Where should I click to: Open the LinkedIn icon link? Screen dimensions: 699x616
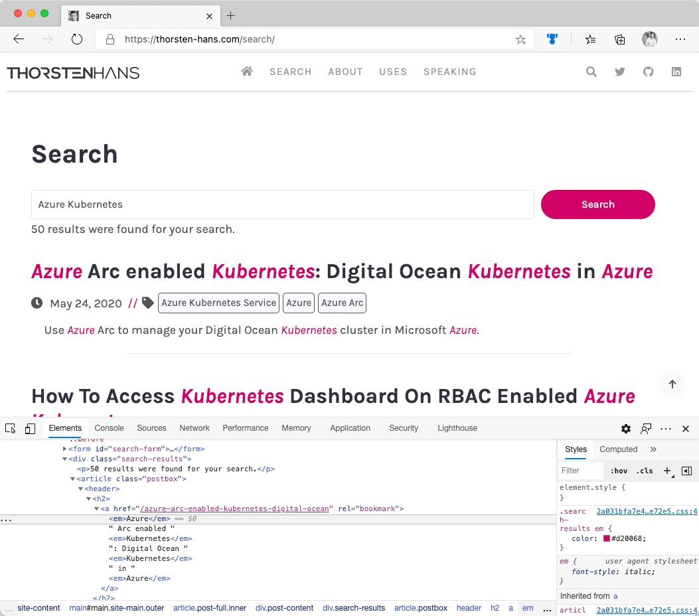pos(676,72)
